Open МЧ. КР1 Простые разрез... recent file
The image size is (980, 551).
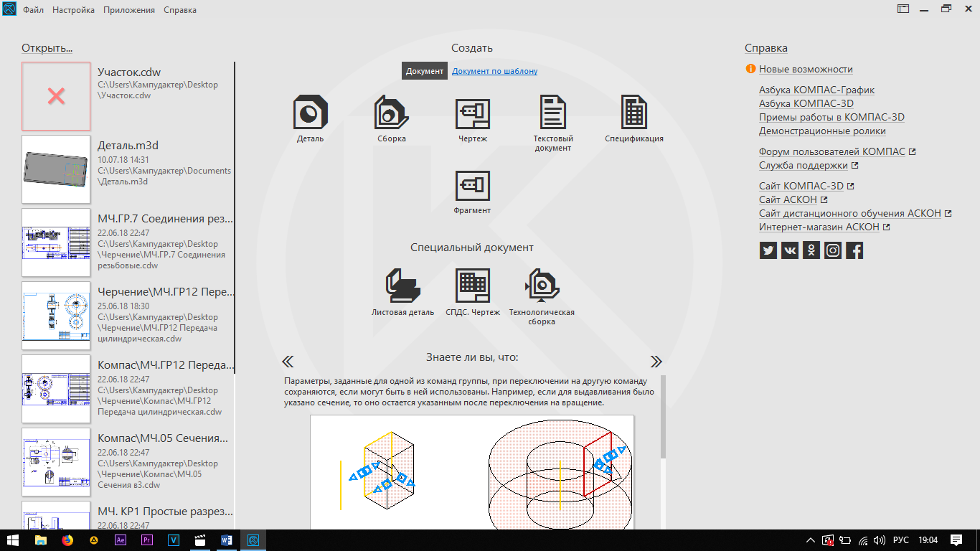click(128, 515)
